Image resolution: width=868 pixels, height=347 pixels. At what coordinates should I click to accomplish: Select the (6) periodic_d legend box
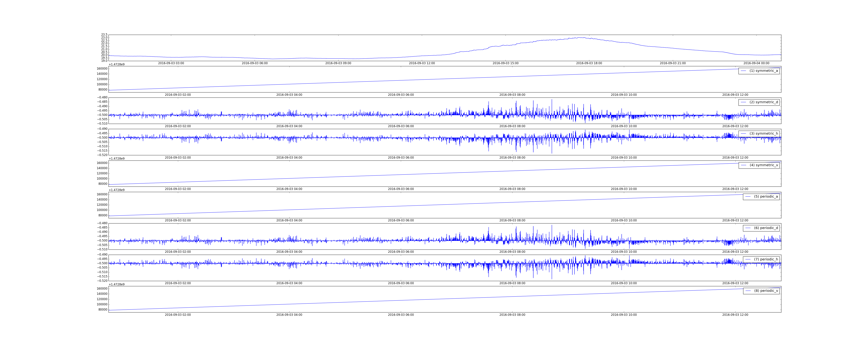point(761,228)
